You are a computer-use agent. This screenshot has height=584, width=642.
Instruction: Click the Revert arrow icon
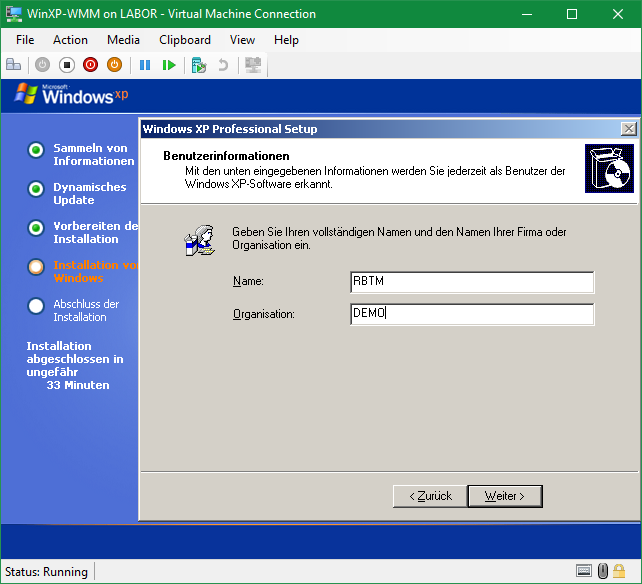point(222,65)
